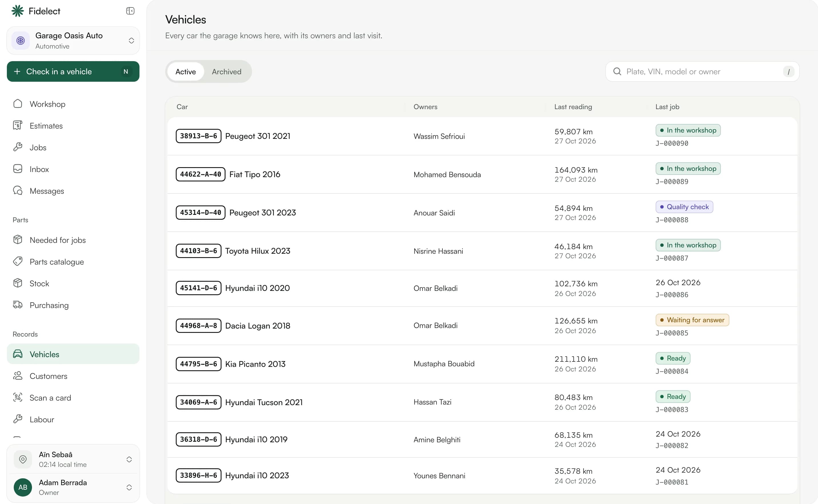The image size is (818, 504).
Task: Expand the Garage Oasis Auto switcher
Action: tap(73, 41)
